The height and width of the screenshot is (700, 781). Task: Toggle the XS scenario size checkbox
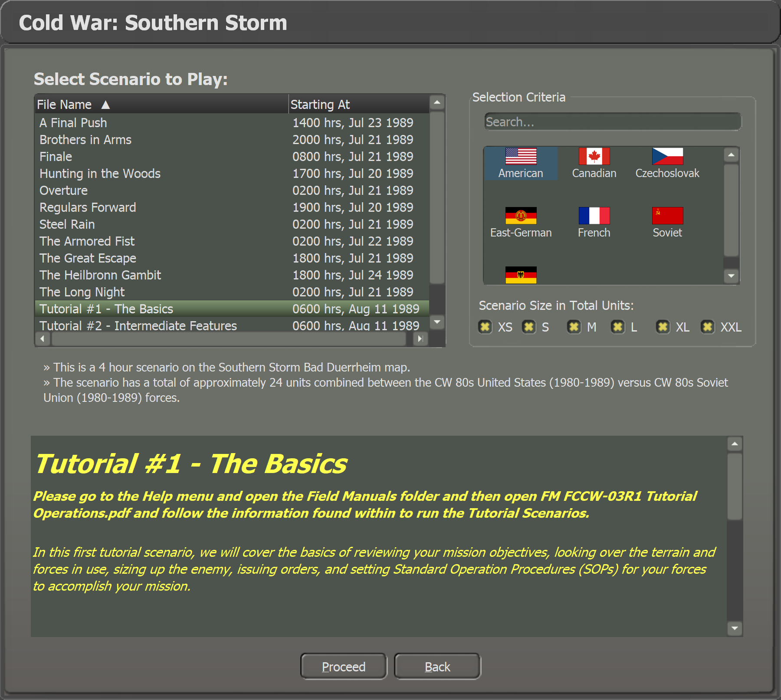coord(485,327)
